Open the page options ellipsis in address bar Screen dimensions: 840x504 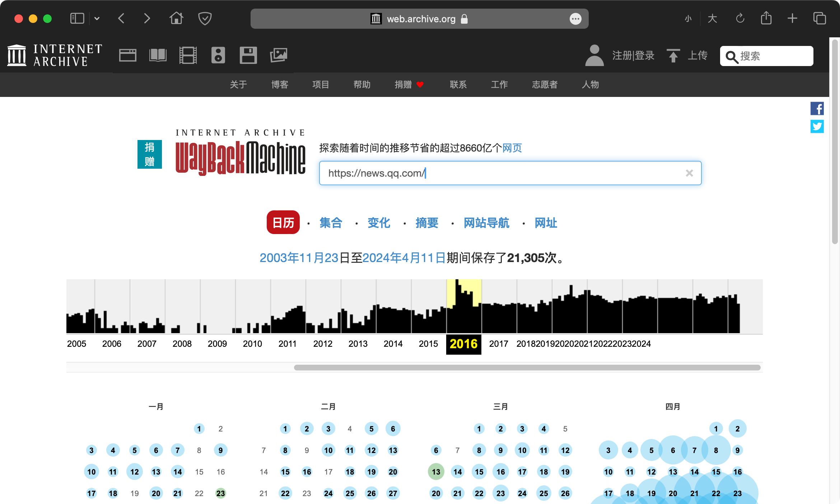(x=575, y=19)
